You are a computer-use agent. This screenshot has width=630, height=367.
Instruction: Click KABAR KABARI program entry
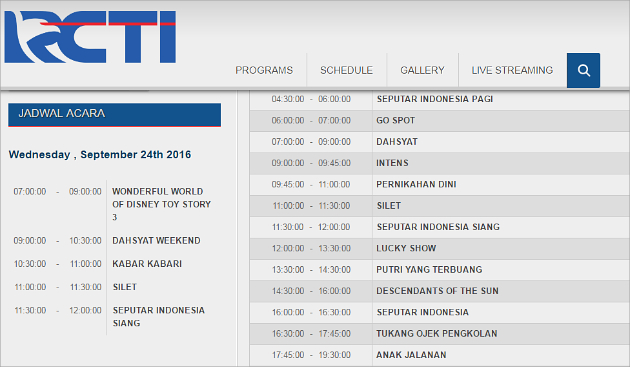pos(147,264)
